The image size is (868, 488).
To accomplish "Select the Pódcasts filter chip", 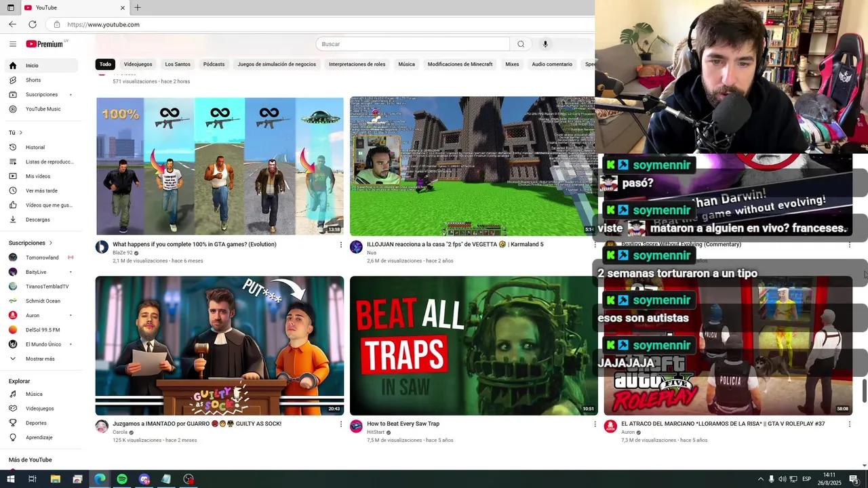I will pyautogui.click(x=214, y=64).
